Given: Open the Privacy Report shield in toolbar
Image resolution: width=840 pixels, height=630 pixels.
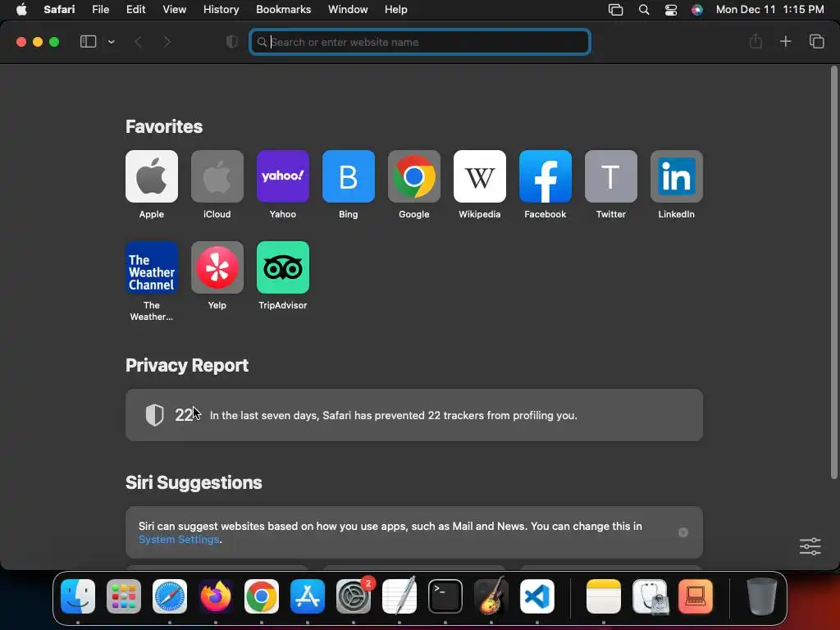Looking at the screenshot, I should [x=232, y=42].
